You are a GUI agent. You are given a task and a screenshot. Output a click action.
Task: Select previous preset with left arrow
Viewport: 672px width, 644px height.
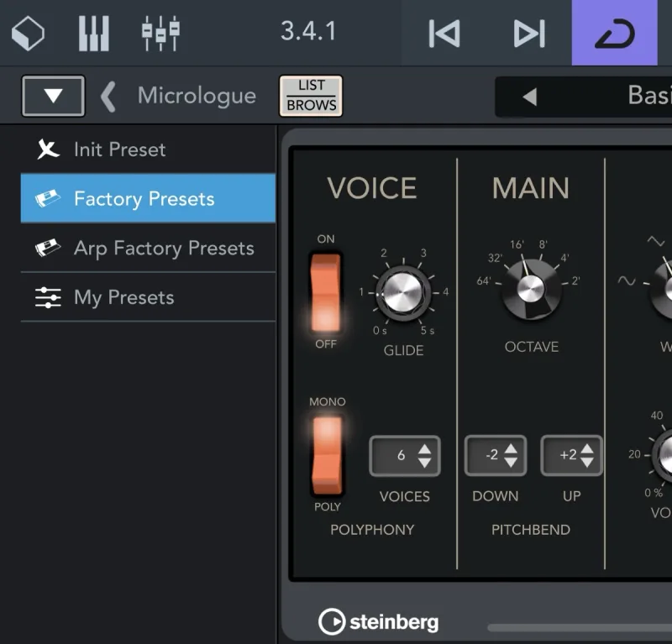(530, 97)
